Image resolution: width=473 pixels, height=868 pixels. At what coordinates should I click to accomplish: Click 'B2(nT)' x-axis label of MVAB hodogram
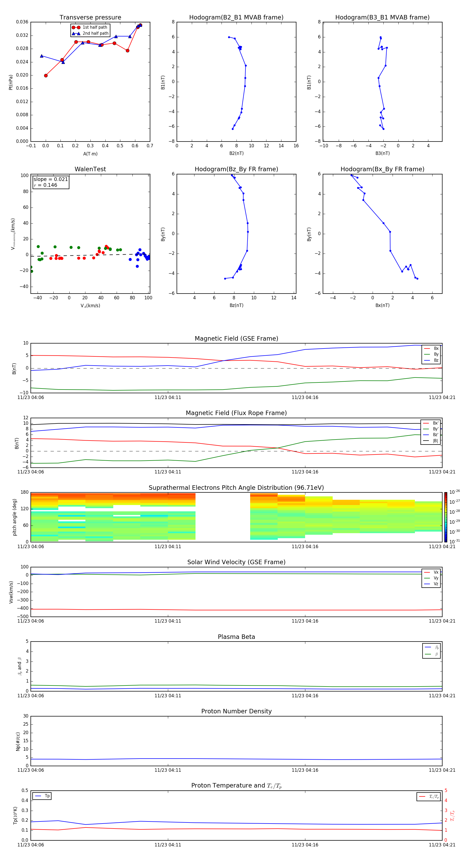(236, 153)
